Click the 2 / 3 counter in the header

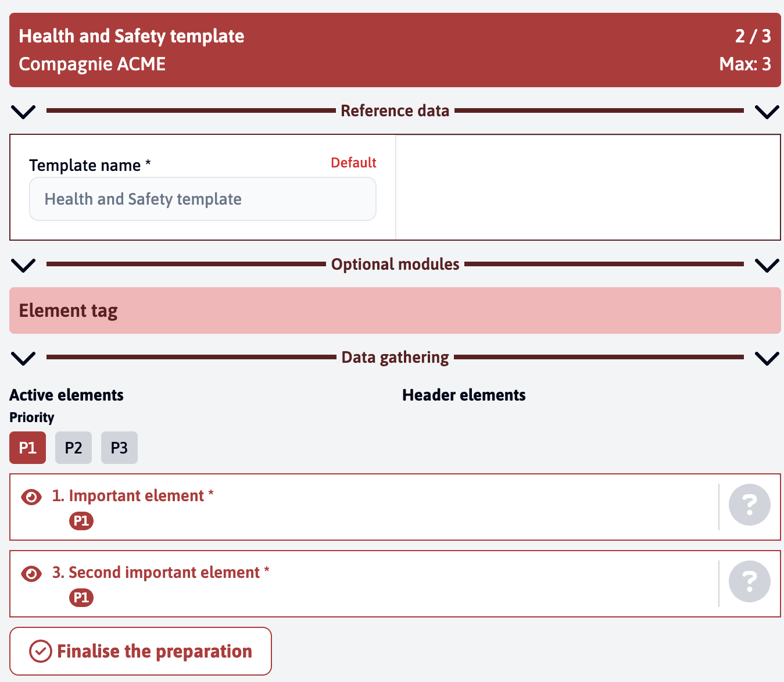tap(753, 36)
